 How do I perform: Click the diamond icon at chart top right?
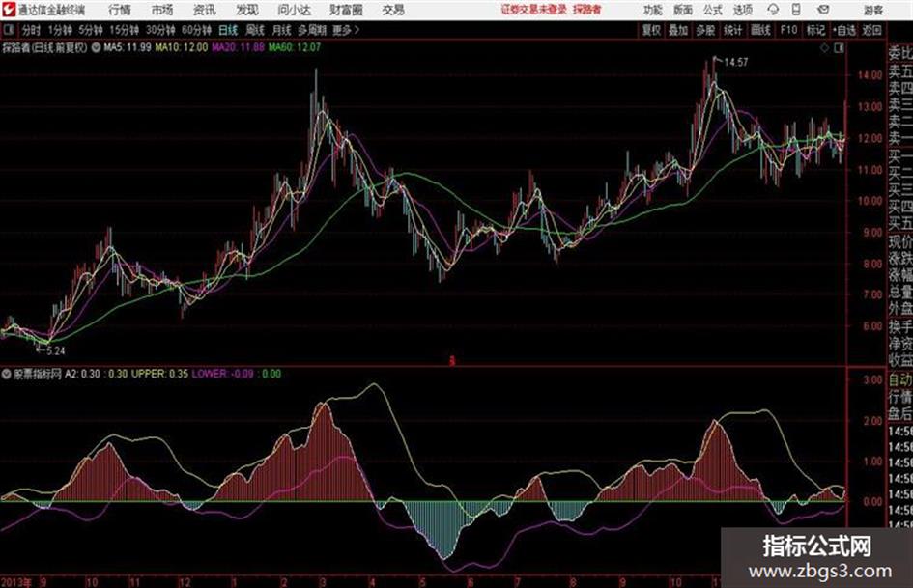pos(824,48)
